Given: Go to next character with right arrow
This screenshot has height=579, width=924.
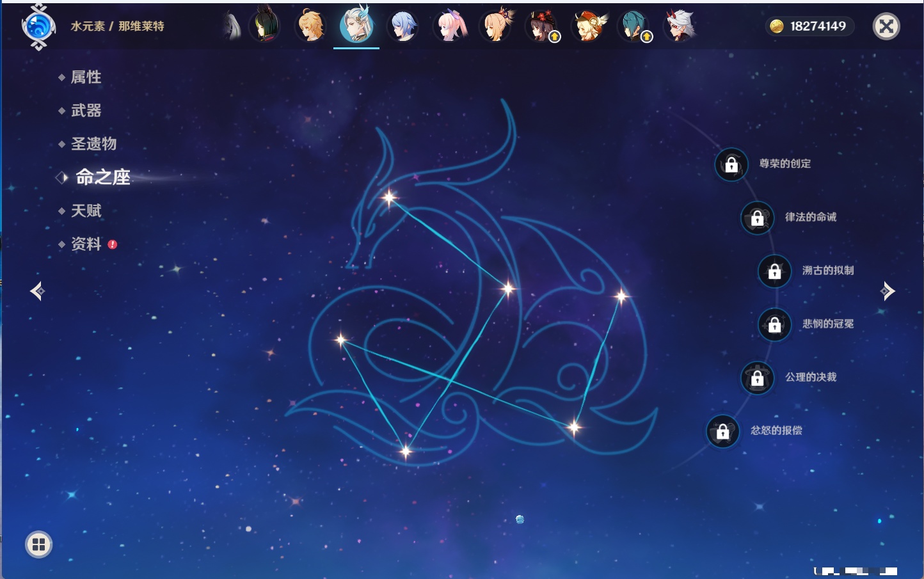Looking at the screenshot, I should click(888, 291).
